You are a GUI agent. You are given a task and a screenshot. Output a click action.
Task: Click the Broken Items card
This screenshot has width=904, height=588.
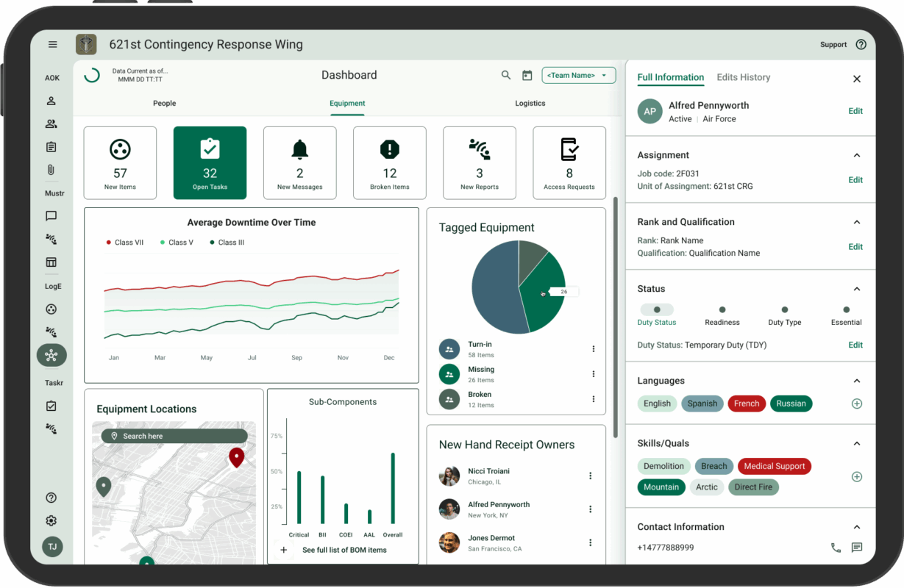[x=390, y=163]
